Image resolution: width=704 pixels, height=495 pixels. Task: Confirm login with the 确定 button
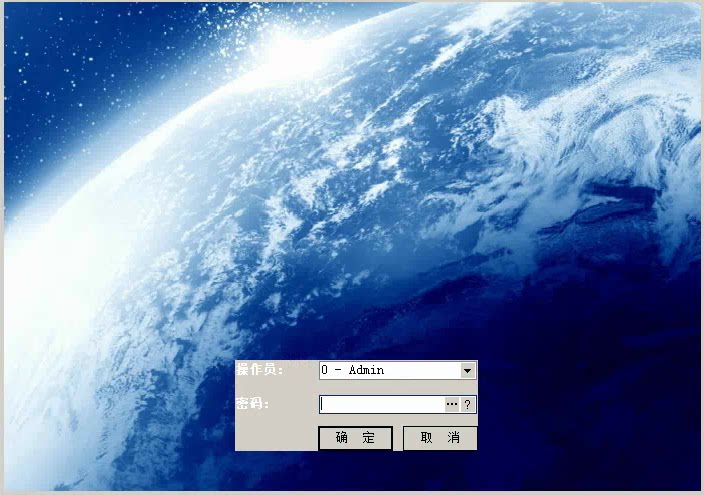click(355, 438)
